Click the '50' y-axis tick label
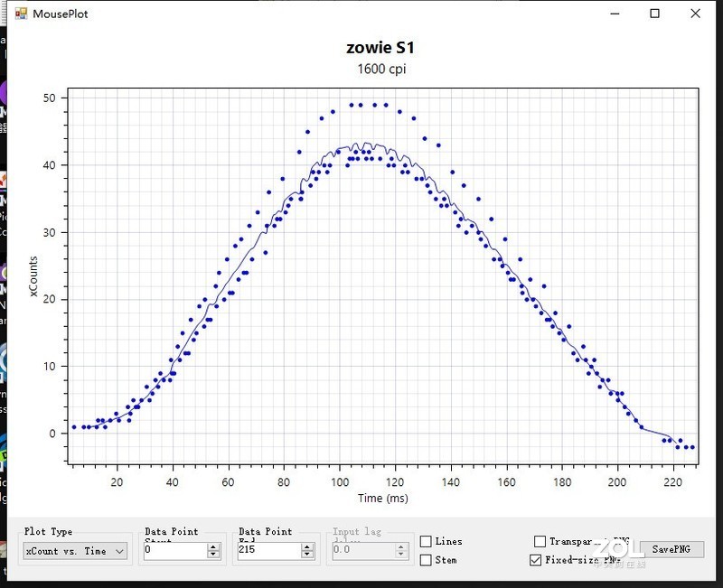The height and width of the screenshot is (588, 723). 49,98
